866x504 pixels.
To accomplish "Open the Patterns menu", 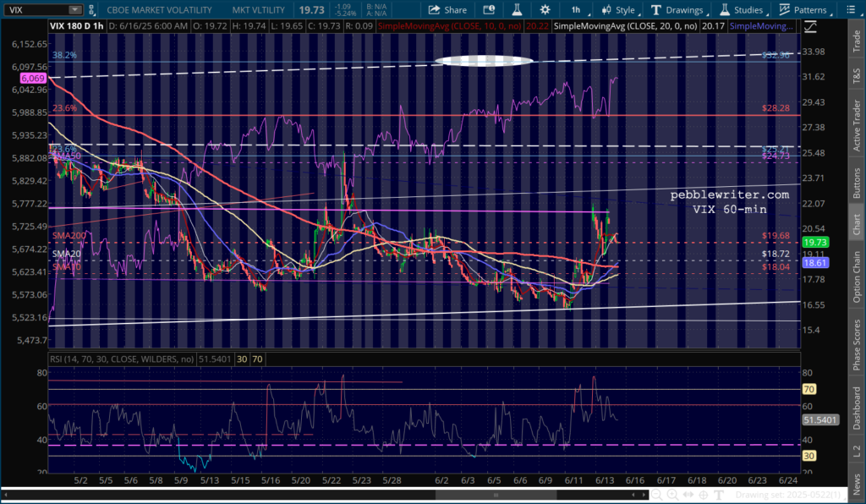I will [803, 10].
